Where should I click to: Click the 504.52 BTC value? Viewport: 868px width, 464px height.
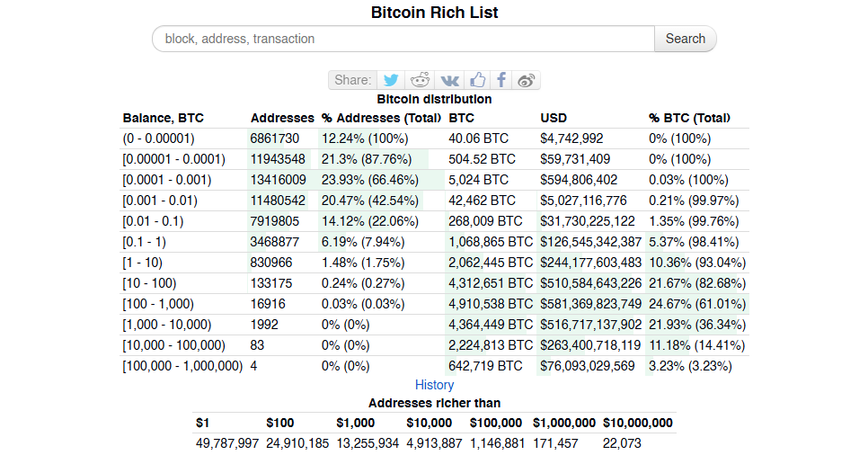(482, 159)
